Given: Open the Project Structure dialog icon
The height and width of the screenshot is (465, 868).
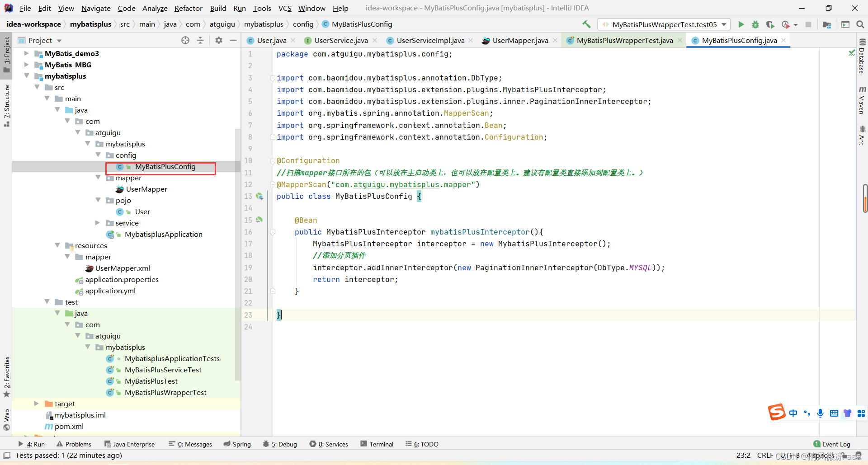Looking at the screenshot, I should click(827, 24).
